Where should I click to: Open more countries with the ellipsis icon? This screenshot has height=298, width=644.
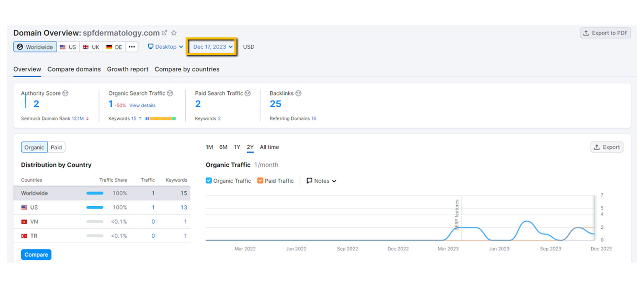coord(132,47)
